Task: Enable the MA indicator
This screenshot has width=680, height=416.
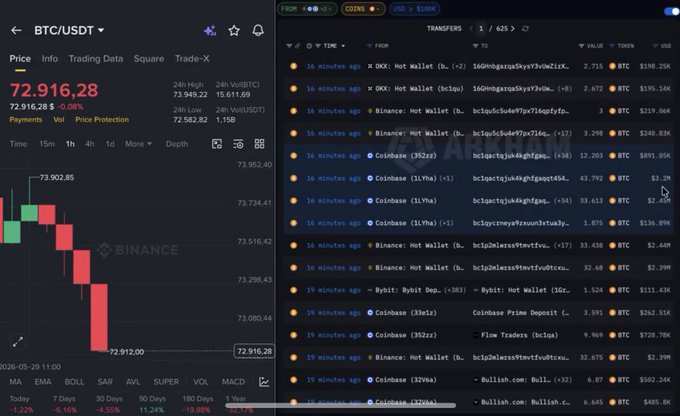Action: tap(16, 382)
